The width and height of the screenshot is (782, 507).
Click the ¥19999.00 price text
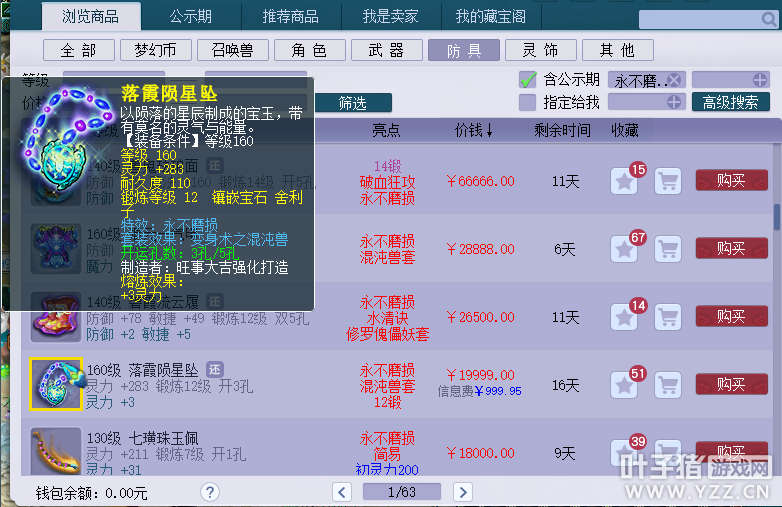(x=481, y=375)
